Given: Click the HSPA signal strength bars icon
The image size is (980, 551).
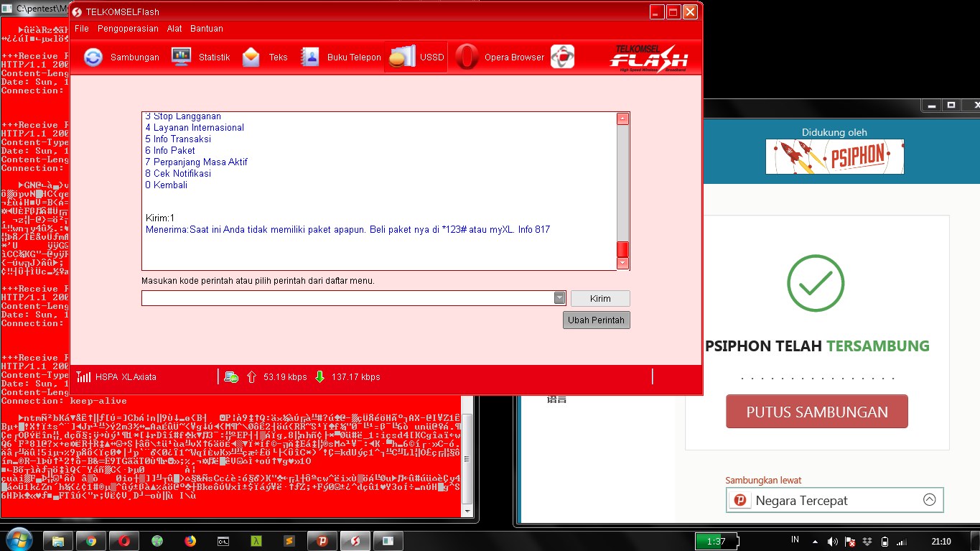Looking at the screenshot, I should point(83,376).
